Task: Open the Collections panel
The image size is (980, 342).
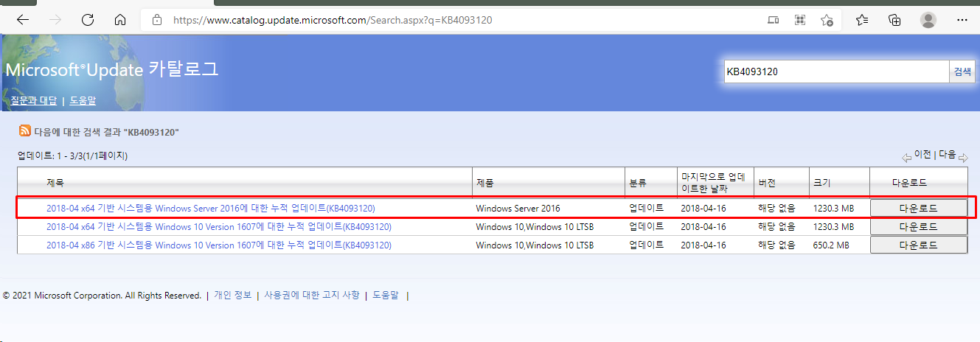Action: tap(894, 20)
